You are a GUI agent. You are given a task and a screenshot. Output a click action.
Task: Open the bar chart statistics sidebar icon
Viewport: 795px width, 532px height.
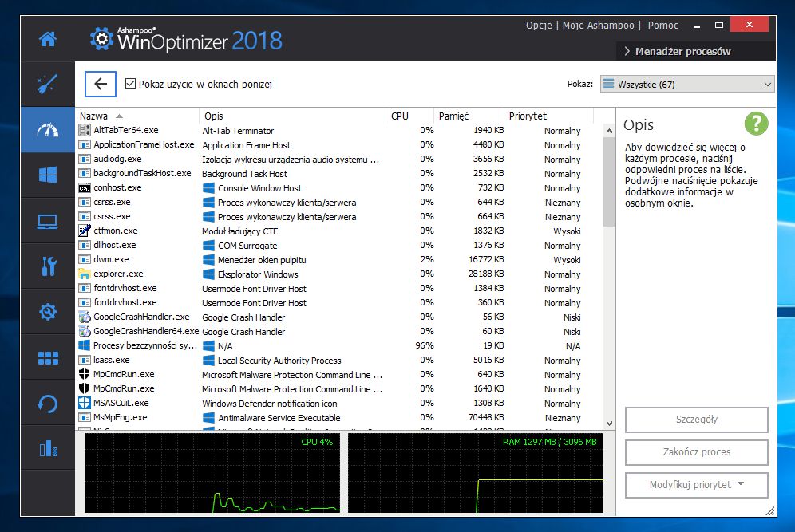48,448
